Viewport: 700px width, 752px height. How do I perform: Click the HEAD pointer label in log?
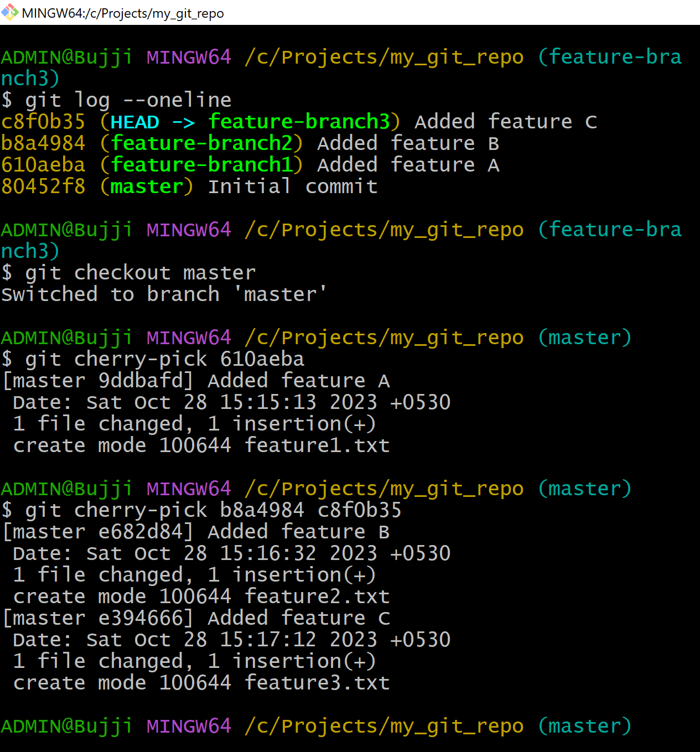pos(135,122)
